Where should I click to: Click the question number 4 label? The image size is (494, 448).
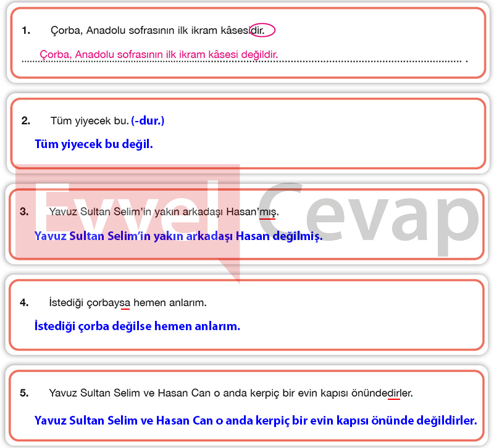[24, 303]
